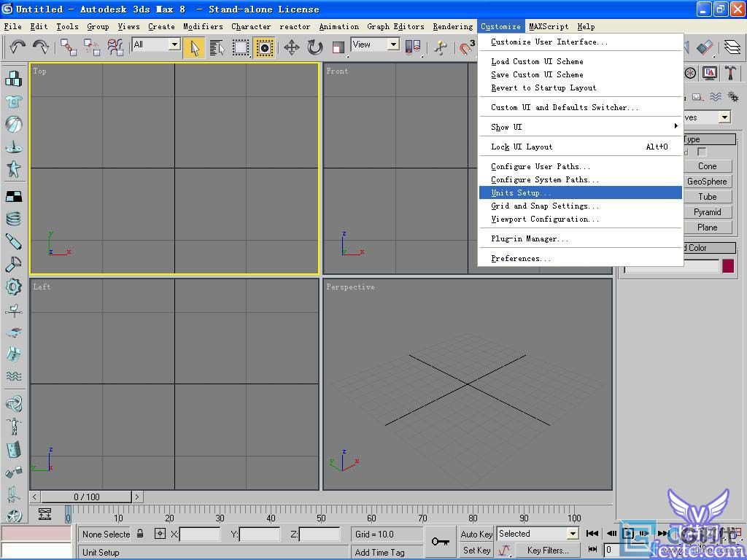Select the Systems gears category
Screen dimensions: 747x560
coord(733,97)
